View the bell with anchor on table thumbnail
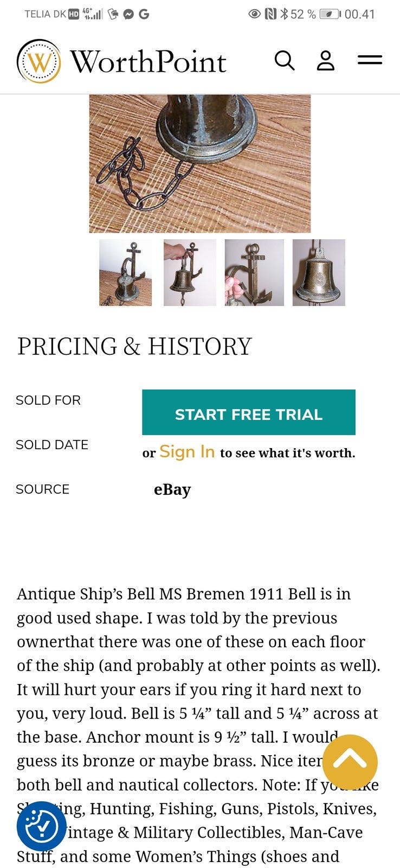 point(126,273)
